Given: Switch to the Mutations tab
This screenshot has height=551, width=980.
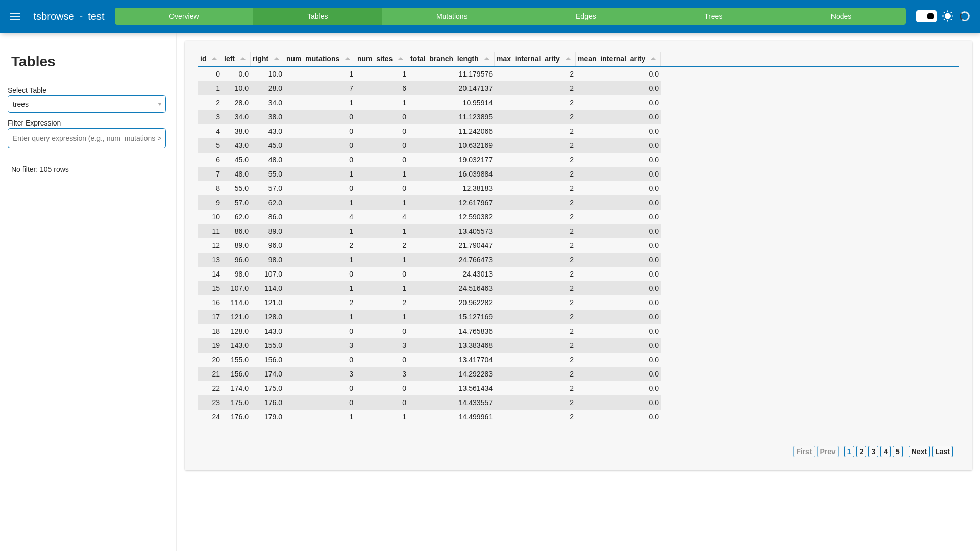Looking at the screenshot, I should 451,16.
